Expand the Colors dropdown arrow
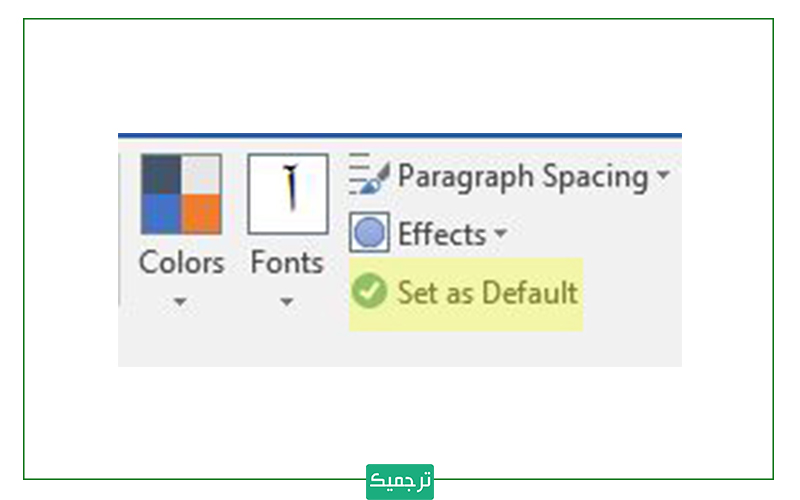 tap(180, 302)
